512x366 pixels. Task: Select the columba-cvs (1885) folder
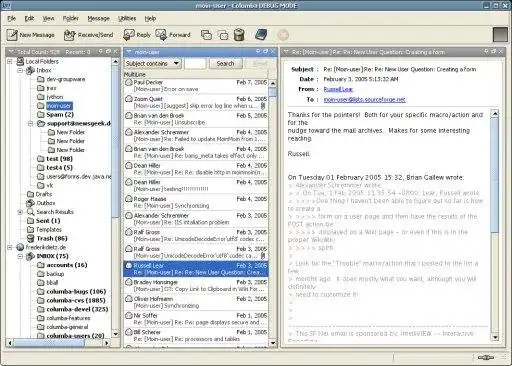[x=76, y=300]
